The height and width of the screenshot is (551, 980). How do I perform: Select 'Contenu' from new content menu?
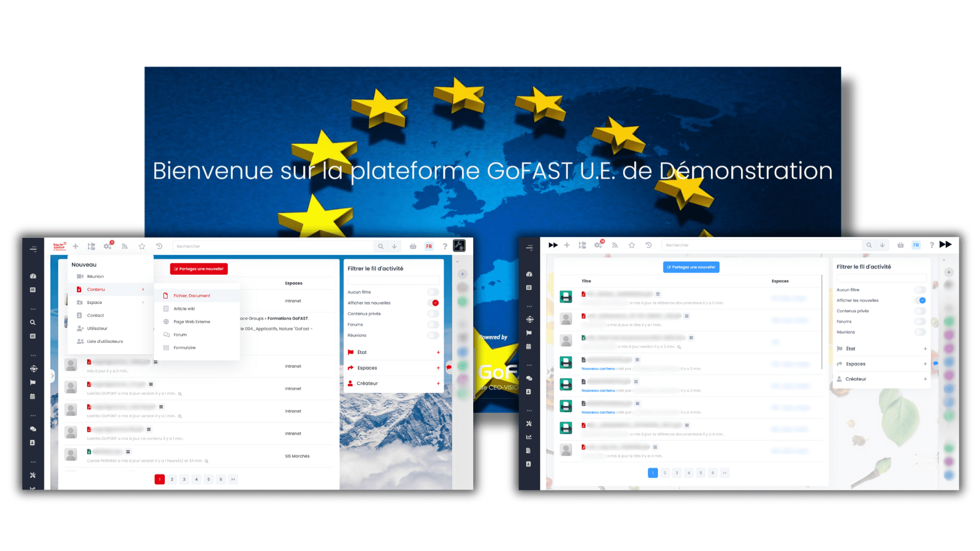coord(94,289)
